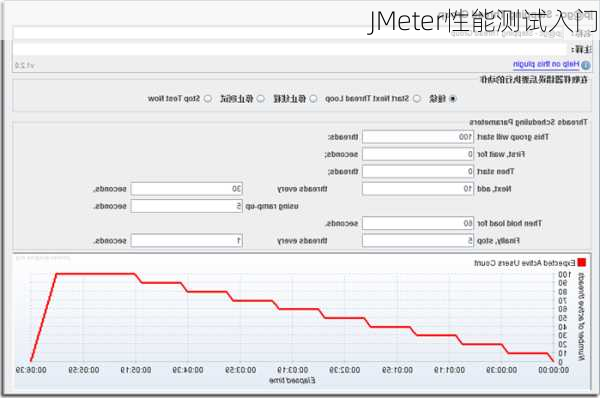This screenshot has width=600, height=398.
Task: Click the v1.2.0 version text
Action: pyautogui.click(x=24, y=65)
